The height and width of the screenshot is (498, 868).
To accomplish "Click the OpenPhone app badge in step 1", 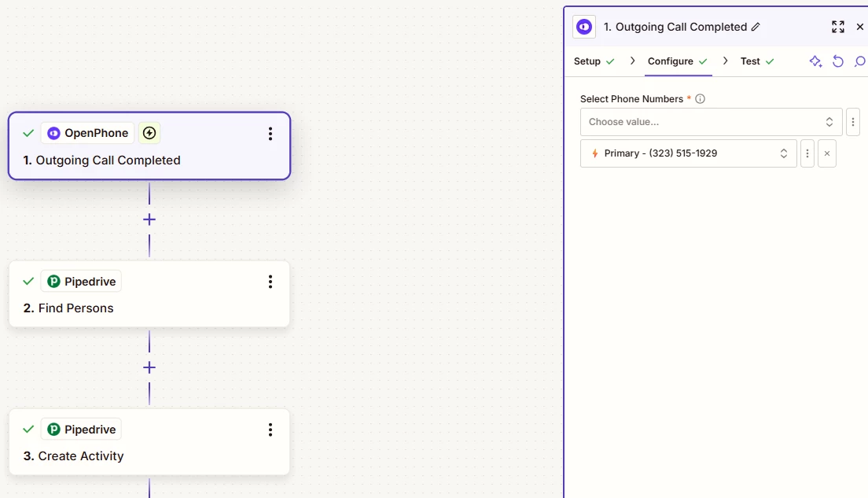I will point(87,133).
